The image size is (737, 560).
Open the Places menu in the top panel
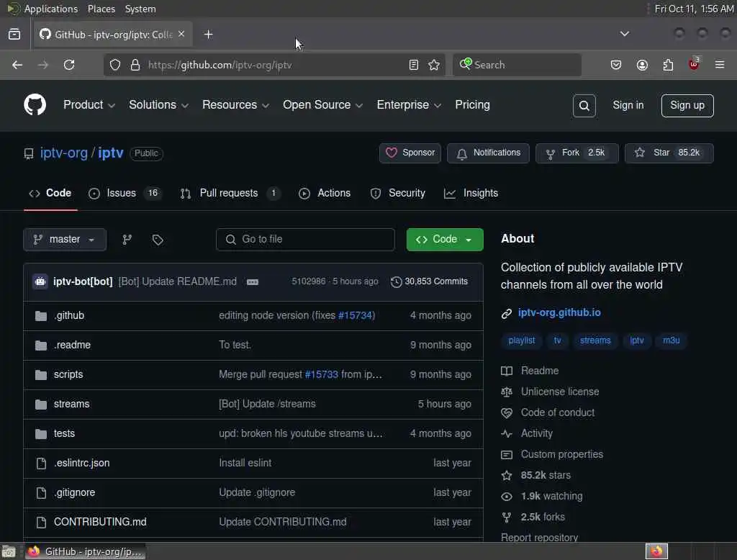(101, 9)
